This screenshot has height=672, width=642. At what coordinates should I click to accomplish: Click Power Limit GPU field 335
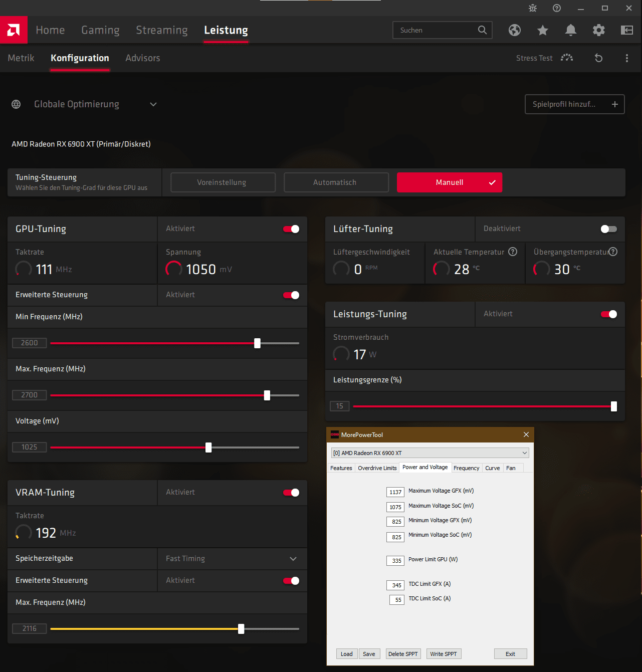pyautogui.click(x=395, y=560)
